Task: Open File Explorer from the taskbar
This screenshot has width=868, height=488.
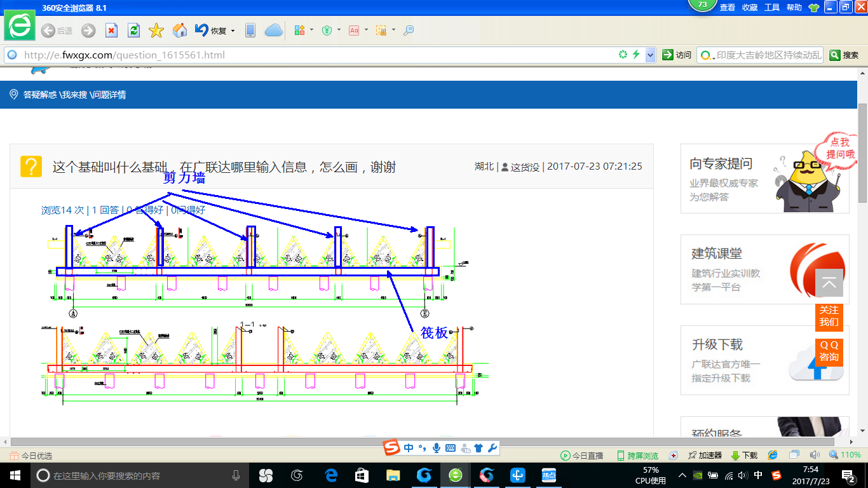Action: [393, 475]
